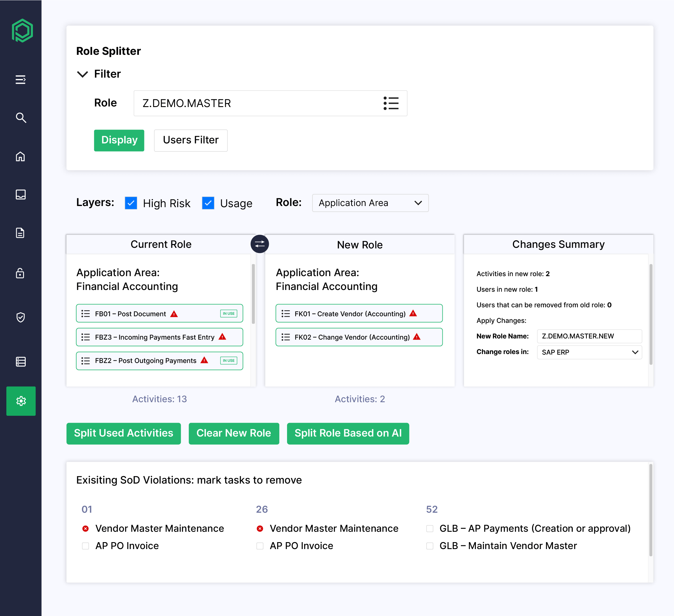Click the settings gear sidebar icon

click(x=21, y=401)
